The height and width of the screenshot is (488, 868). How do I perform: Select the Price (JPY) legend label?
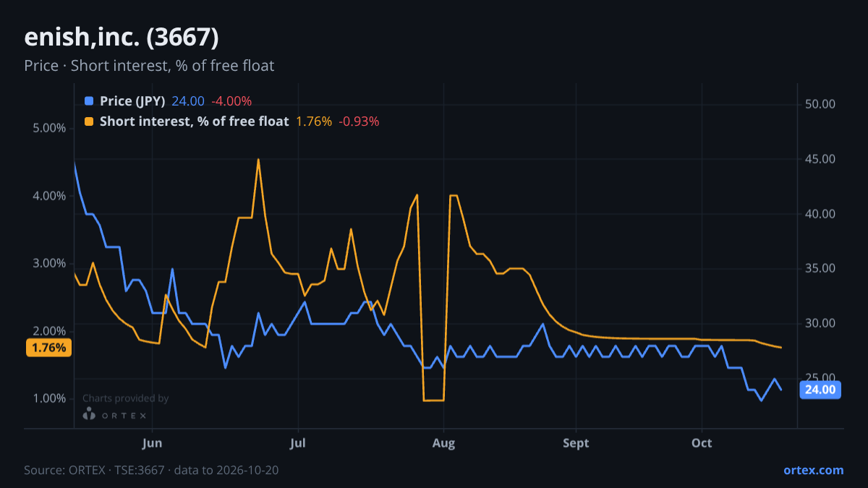[x=132, y=101]
